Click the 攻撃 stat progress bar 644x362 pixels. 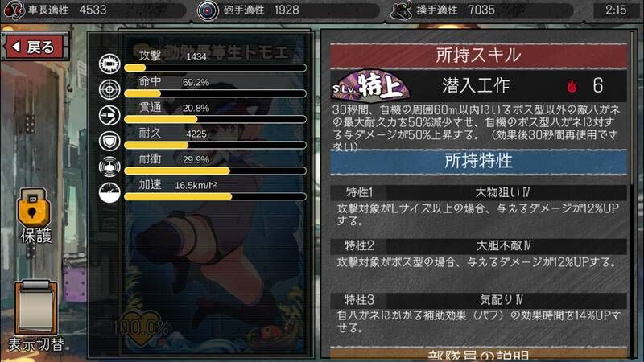click(x=215, y=68)
